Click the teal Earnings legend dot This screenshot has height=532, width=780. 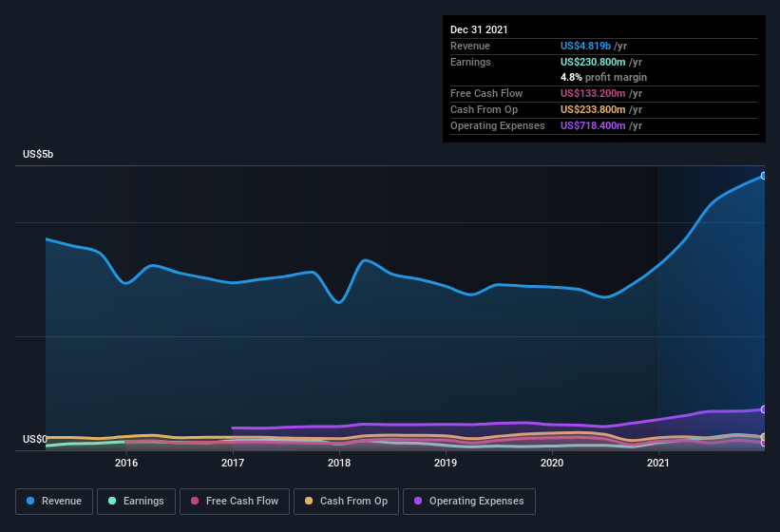[x=112, y=501]
